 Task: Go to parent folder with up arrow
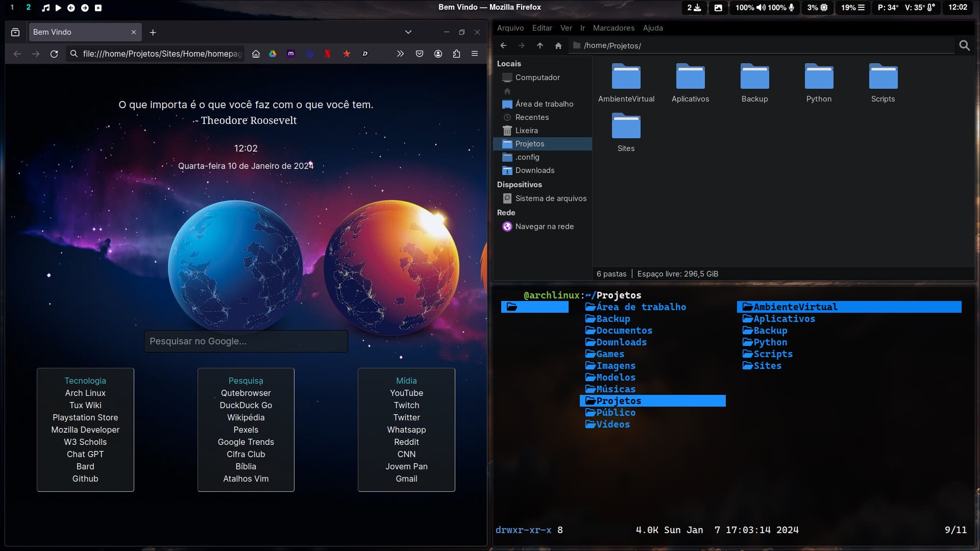(540, 45)
